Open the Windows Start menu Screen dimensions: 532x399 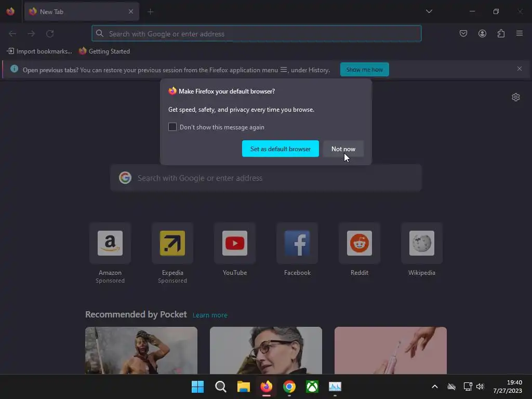(x=198, y=387)
